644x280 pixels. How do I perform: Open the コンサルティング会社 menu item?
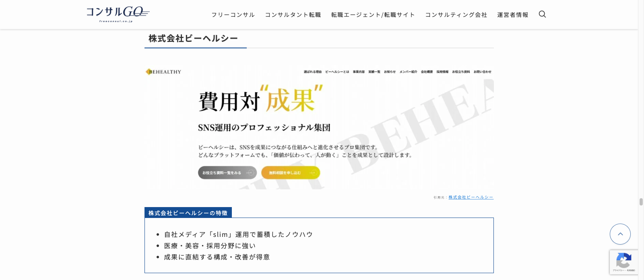456,15
